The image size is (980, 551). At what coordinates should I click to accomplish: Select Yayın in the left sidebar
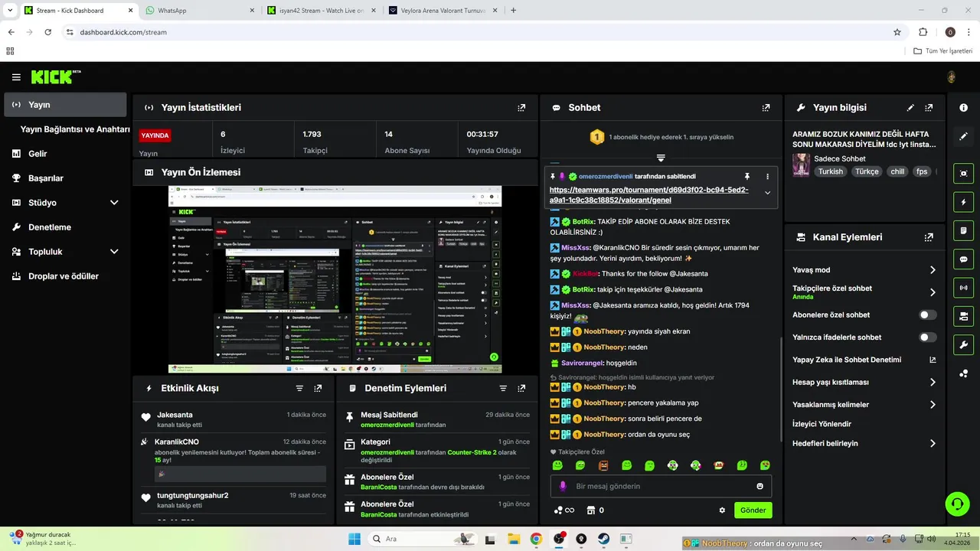(x=65, y=105)
